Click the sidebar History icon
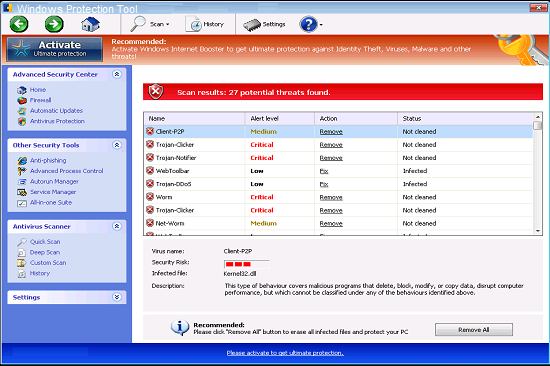Image resolution: width=550 pixels, height=366 pixels. point(22,274)
